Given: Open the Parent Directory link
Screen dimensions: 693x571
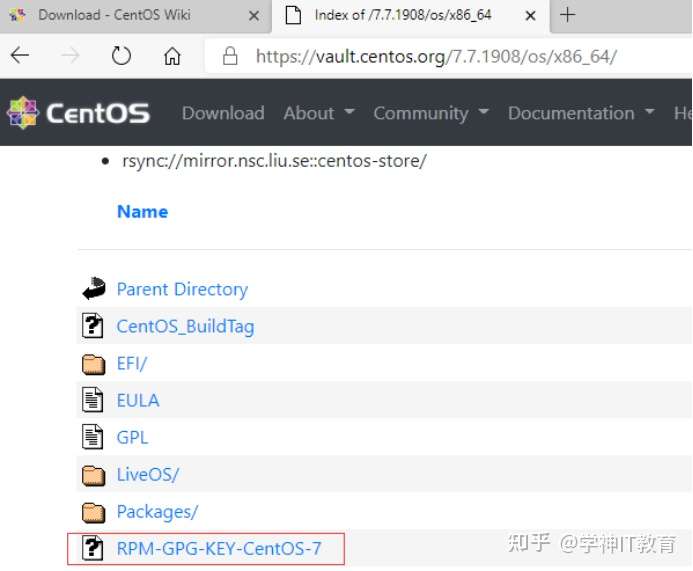Looking at the screenshot, I should (x=182, y=289).
